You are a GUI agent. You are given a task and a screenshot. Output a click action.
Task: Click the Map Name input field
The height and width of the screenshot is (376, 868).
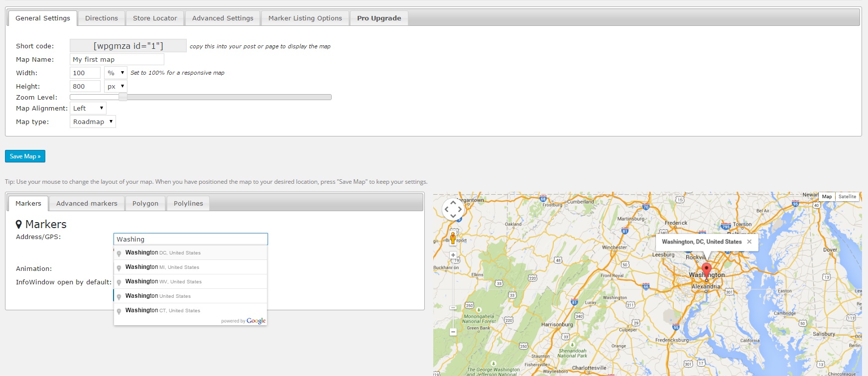pos(117,59)
